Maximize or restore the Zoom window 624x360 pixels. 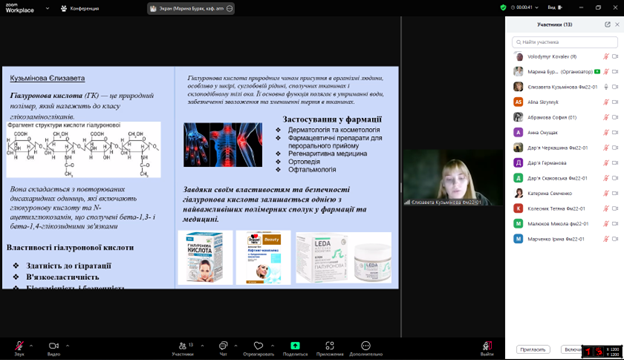coord(598,8)
